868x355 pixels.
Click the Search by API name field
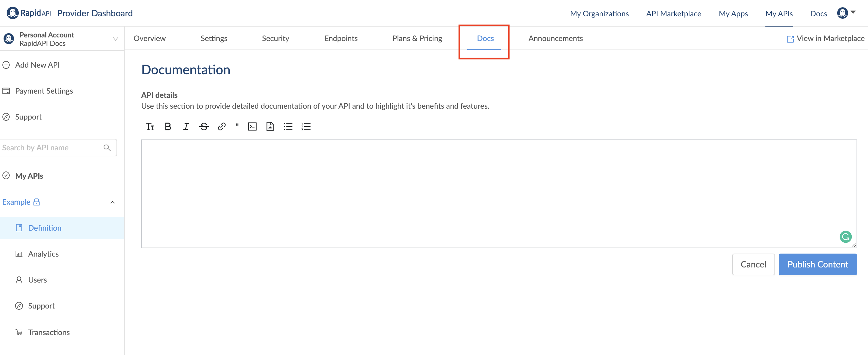click(x=52, y=148)
